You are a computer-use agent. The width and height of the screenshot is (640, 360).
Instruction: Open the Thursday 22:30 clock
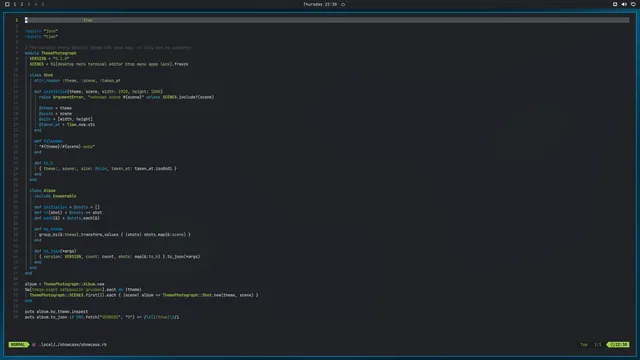[x=320, y=4]
